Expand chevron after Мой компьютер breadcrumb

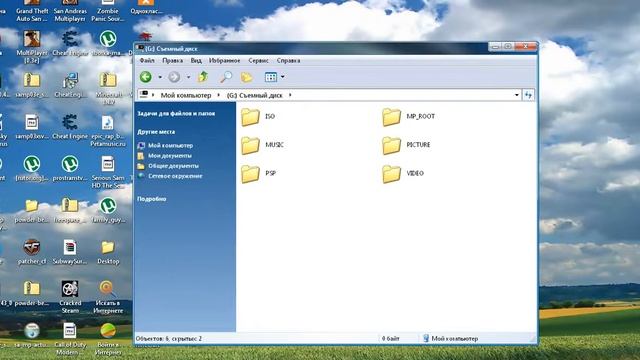tap(218, 95)
